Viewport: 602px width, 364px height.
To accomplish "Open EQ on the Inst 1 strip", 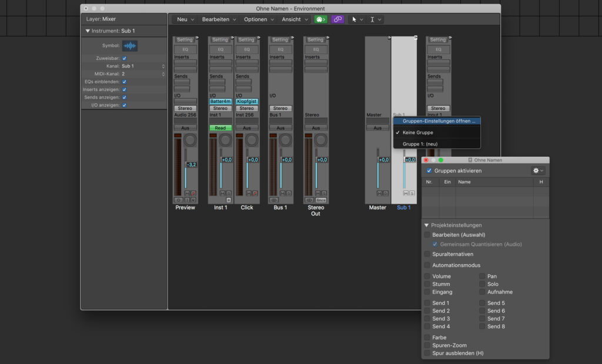I will coord(220,49).
